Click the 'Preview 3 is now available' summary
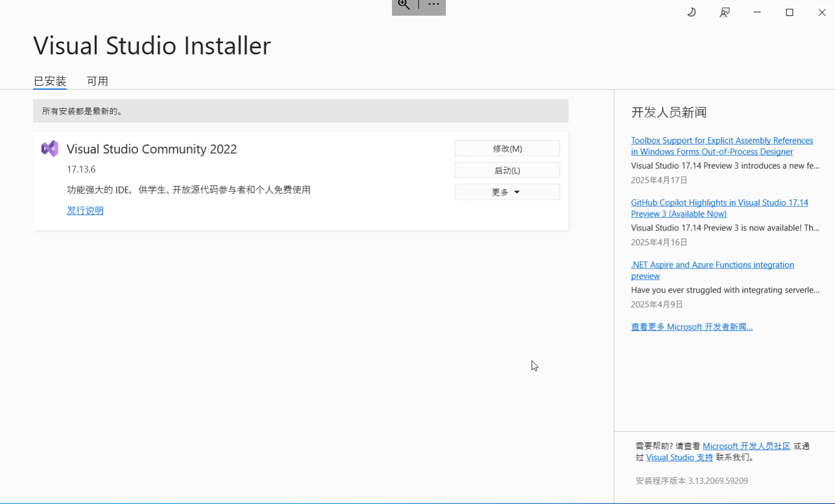Viewport: 835px width, 504px height. tap(725, 228)
